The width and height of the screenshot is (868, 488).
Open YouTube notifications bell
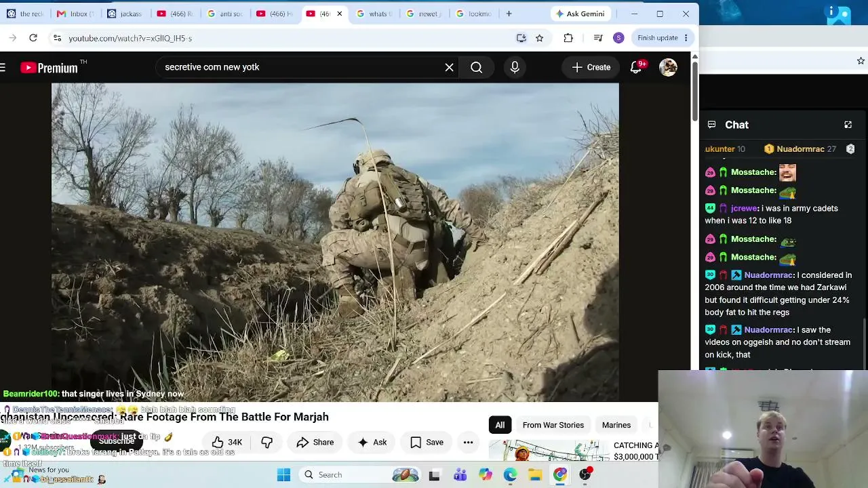(x=636, y=67)
